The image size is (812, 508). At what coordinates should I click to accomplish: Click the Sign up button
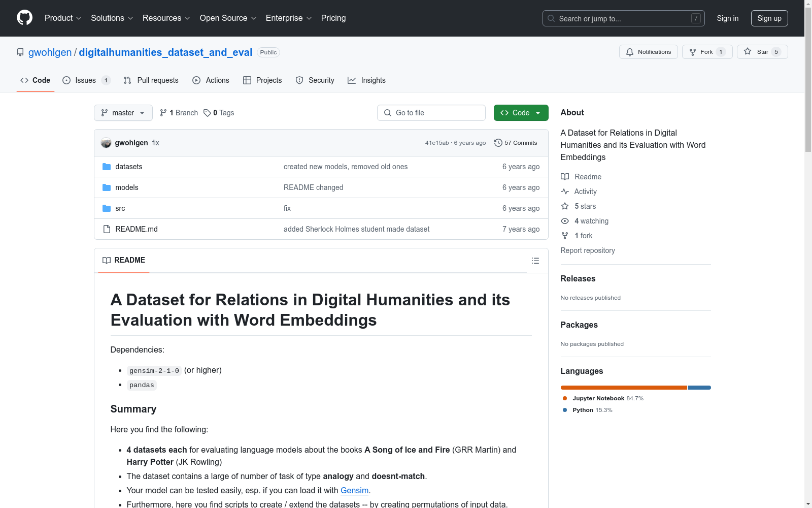(x=769, y=18)
